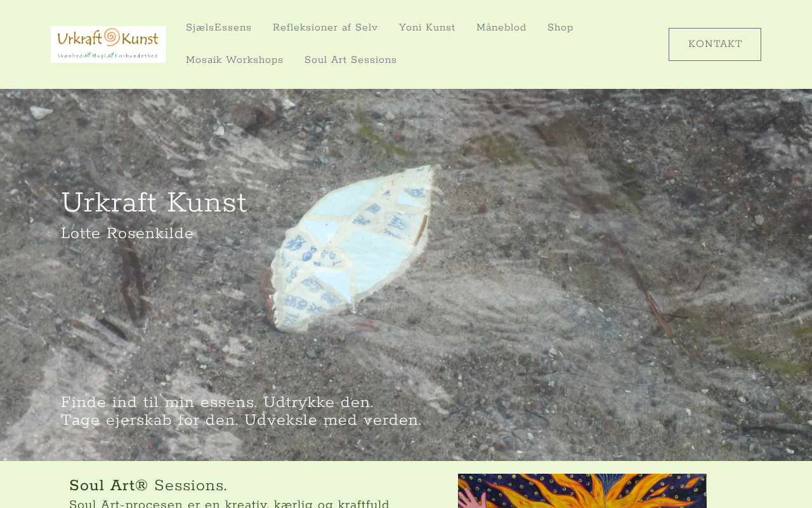Screen dimensions: 812x508
Task: Click the Urkraft Kunst hero heading
Action: (154, 203)
